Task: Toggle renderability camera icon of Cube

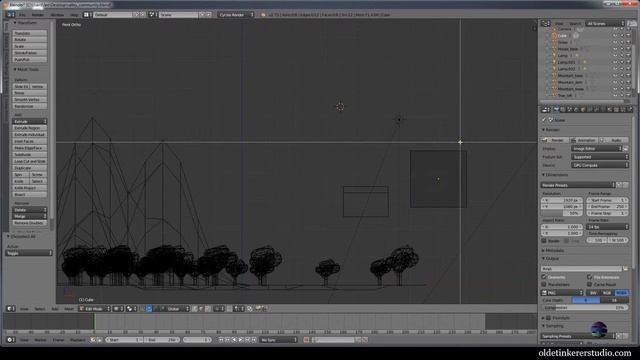Action: point(628,36)
